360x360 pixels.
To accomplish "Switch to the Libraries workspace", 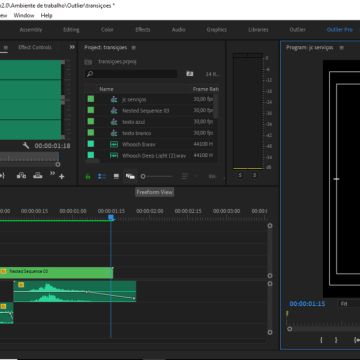I will (x=258, y=30).
